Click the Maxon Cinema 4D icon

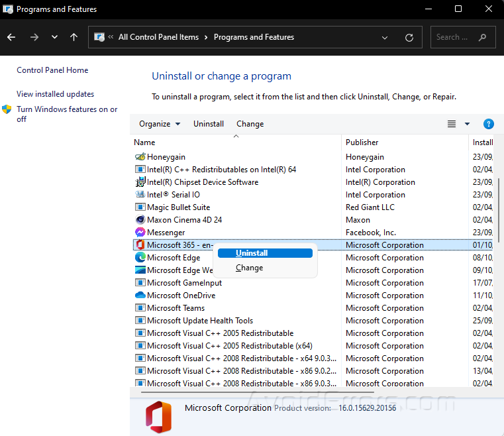pyautogui.click(x=140, y=220)
